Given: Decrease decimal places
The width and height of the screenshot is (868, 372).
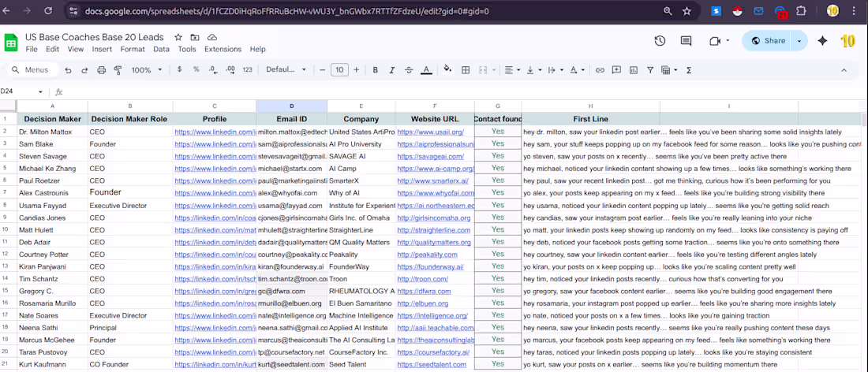Looking at the screenshot, I should (213, 69).
